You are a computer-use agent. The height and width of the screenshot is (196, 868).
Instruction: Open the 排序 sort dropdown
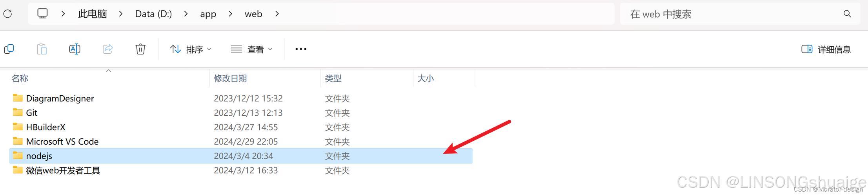(191, 49)
